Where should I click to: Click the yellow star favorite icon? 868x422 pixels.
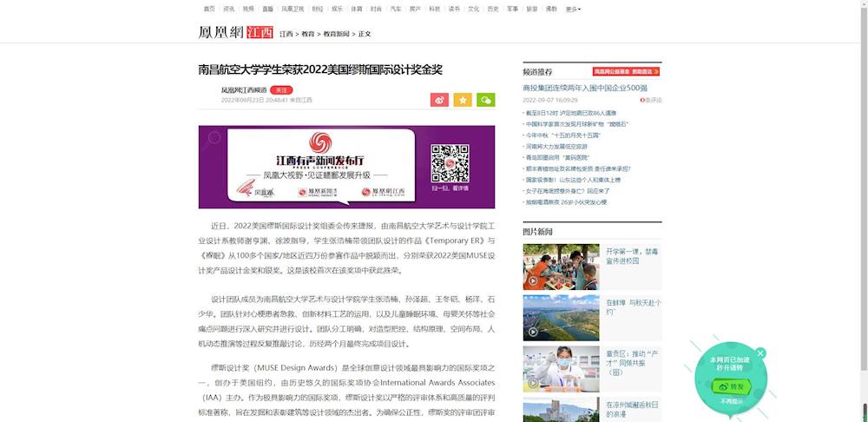tap(463, 100)
